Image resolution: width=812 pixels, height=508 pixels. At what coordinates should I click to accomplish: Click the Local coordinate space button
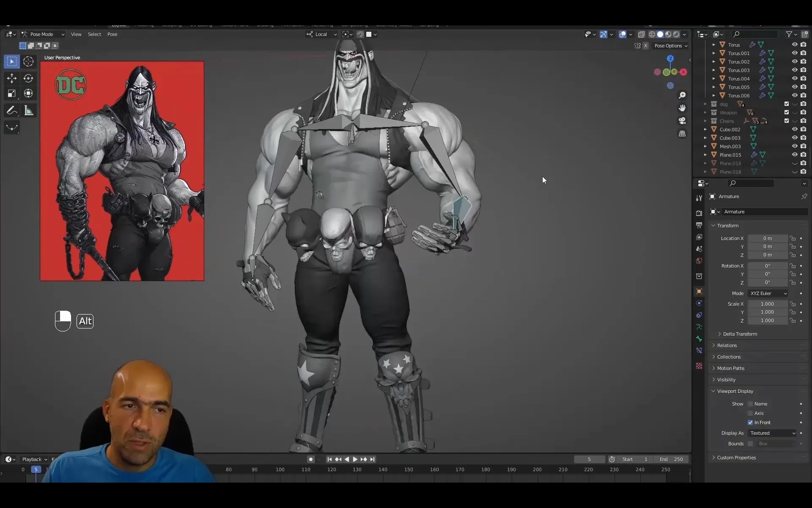click(x=321, y=33)
